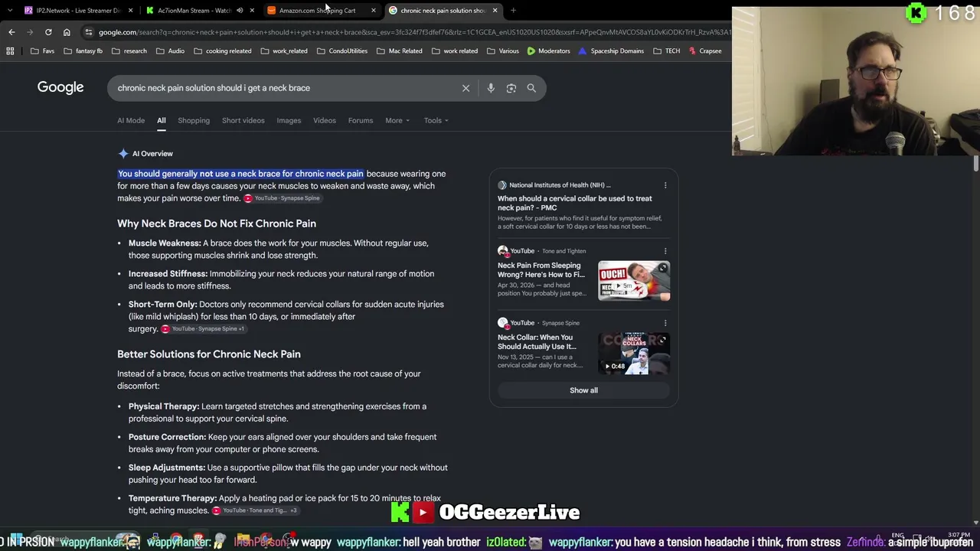Screen dimensions: 980x551
Task: Open the Crapsee bookmark
Action: click(705, 51)
